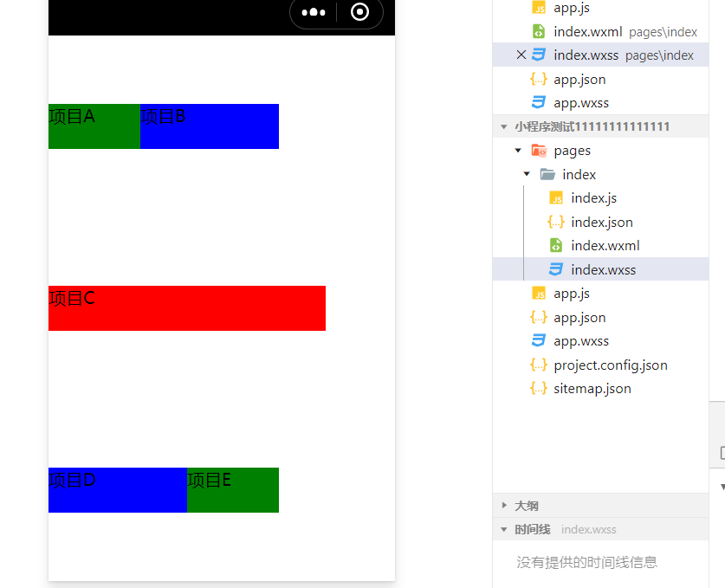Click the pages folder icon

539,151
